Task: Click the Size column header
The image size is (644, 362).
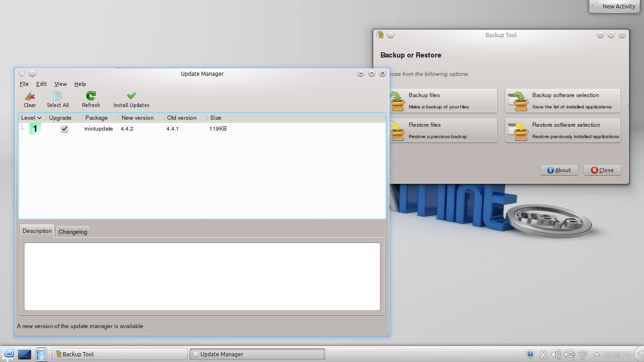Action: pyautogui.click(x=215, y=118)
